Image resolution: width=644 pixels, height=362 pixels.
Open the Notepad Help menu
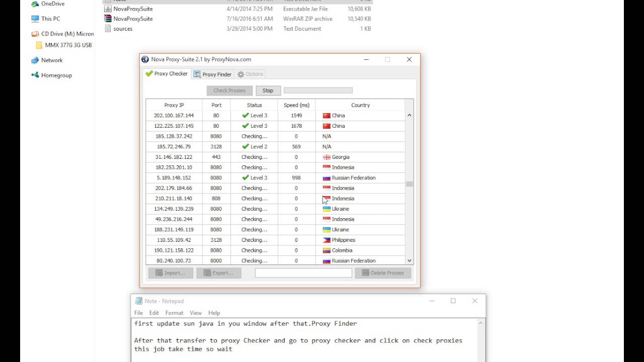[x=214, y=313]
